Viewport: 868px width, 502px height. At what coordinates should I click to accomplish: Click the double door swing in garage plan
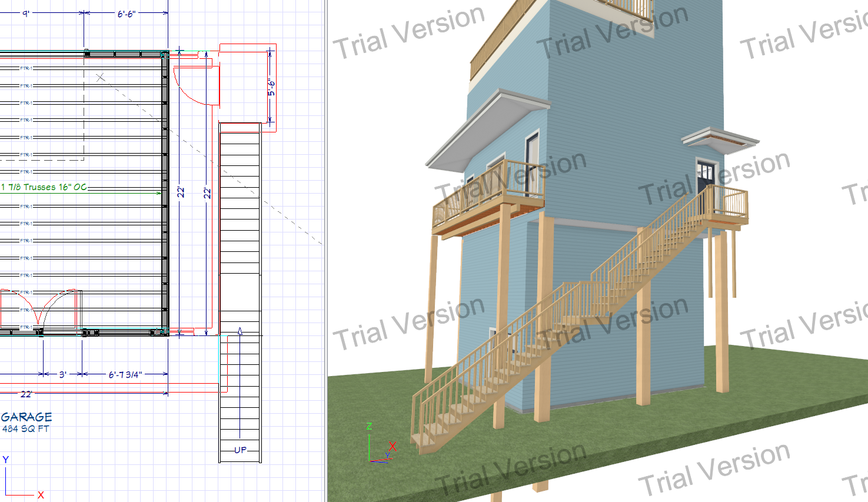coord(39,307)
